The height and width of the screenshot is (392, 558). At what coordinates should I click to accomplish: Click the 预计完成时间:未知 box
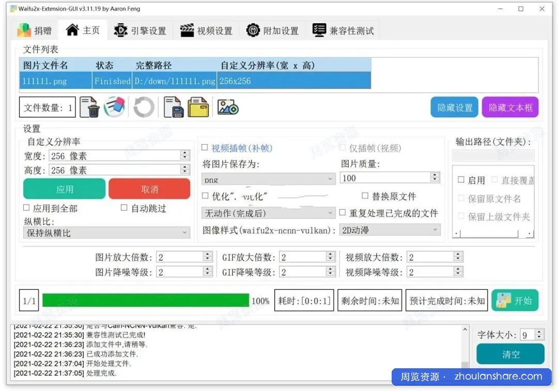pyautogui.click(x=446, y=301)
